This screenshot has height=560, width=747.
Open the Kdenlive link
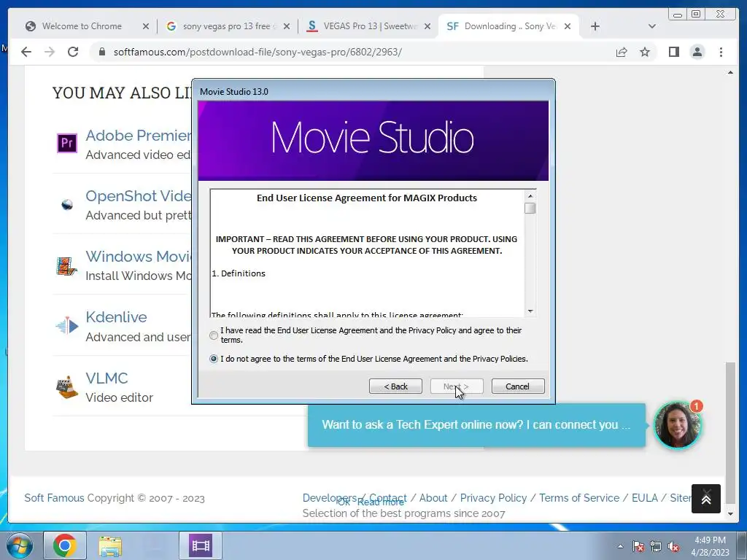click(x=116, y=317)
